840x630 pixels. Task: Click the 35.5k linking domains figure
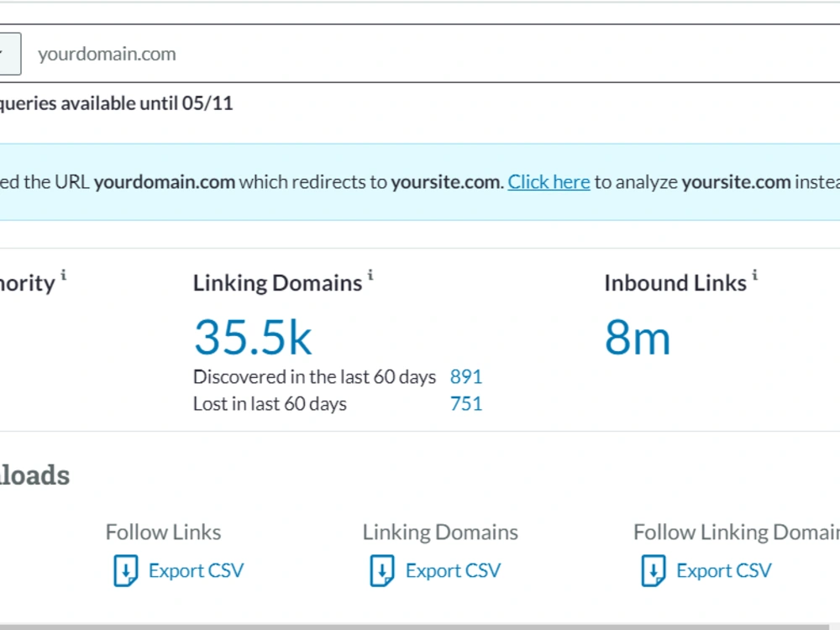[253, 338]
